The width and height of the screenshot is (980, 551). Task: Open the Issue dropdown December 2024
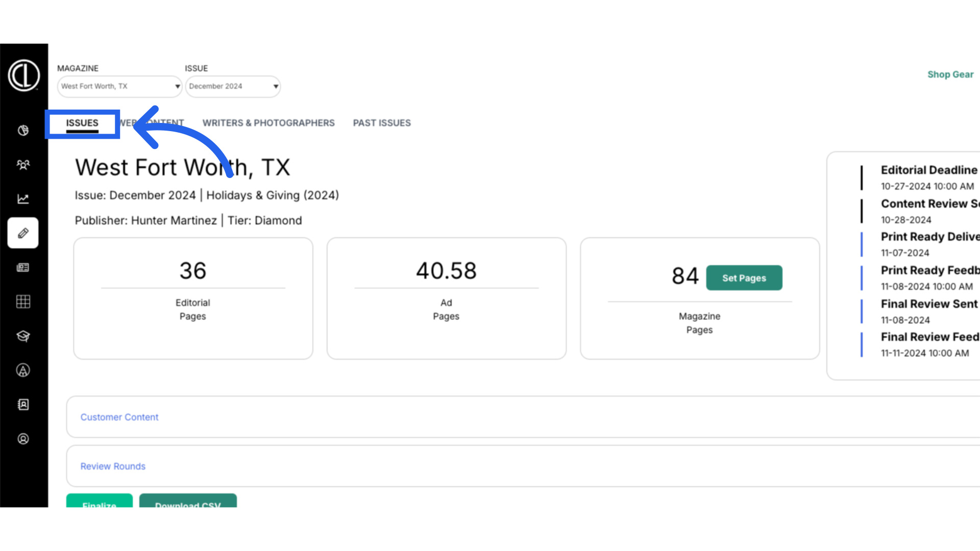[233, 86]
